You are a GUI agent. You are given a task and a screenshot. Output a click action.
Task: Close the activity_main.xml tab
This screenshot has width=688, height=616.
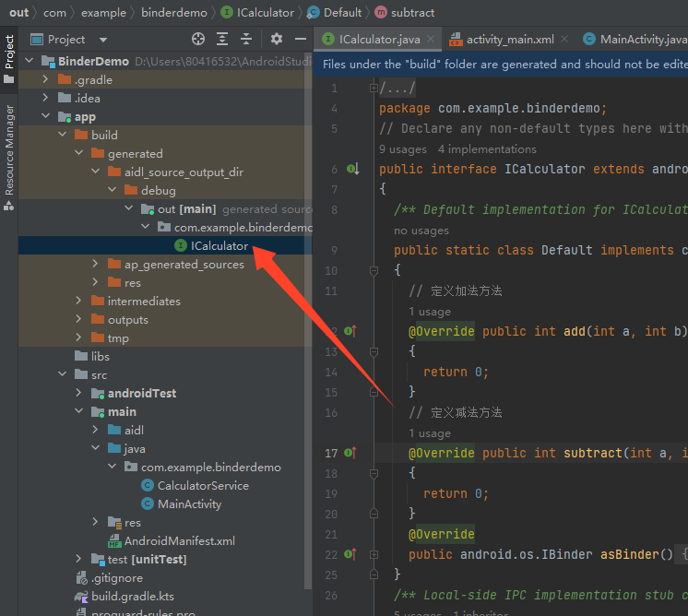click(x=564, y=39)
